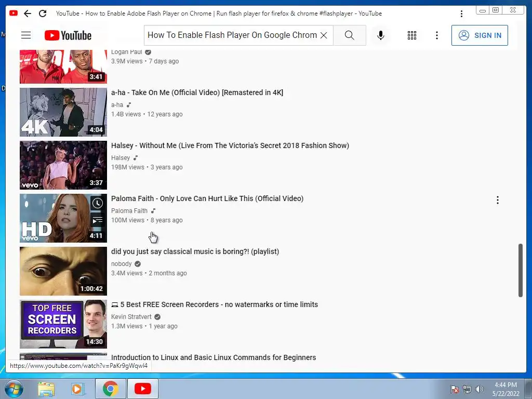The image size is (532, 399).
Task: Navigate back with the arrow
Action: point(28,14)
